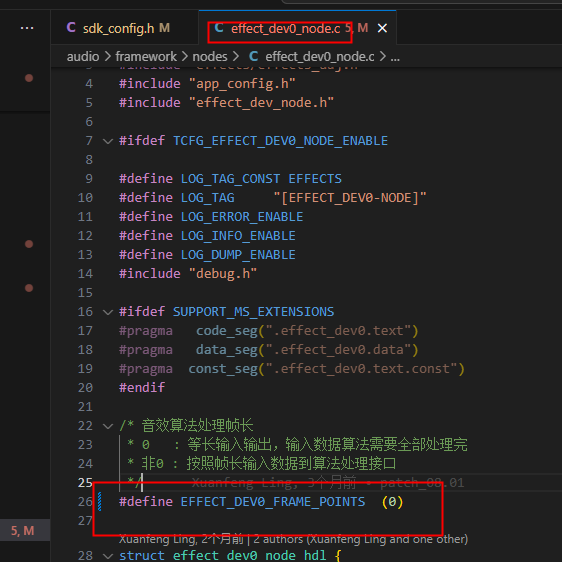This screenshot has height=562, width=562.
Task: Click the "等长输入输出" comment on line 23
Action: point(229,445)
